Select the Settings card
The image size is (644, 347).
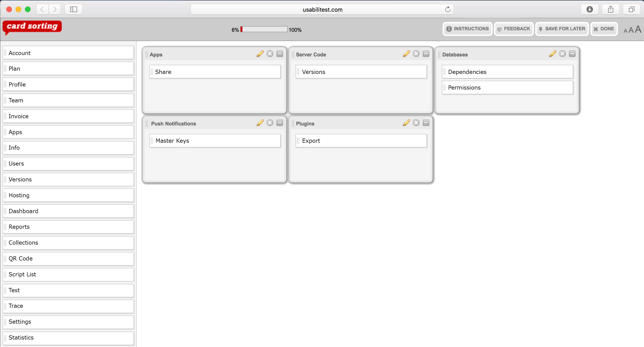click(x=68, y=322)
